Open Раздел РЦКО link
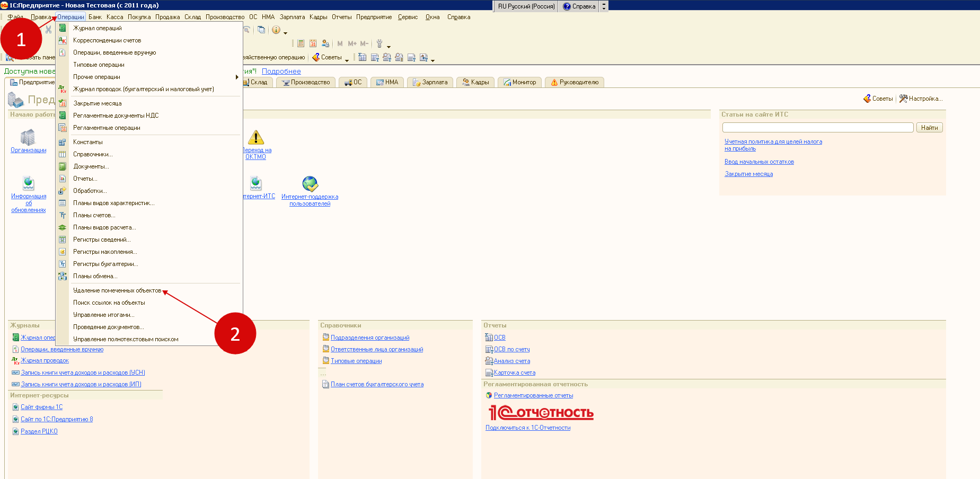This screenshot has width=980, height=479. pos(39,431)
